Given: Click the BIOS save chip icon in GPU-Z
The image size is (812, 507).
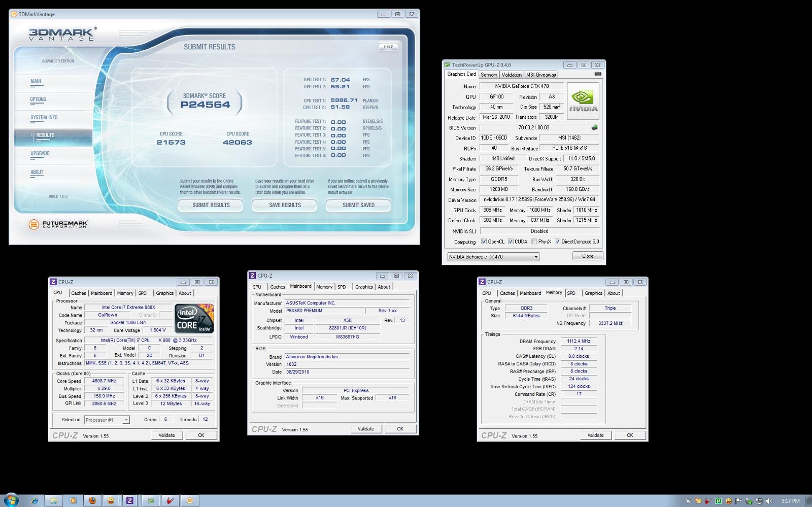Looking at the screenshot, I should pyautogui.click(x=594, y=127).
